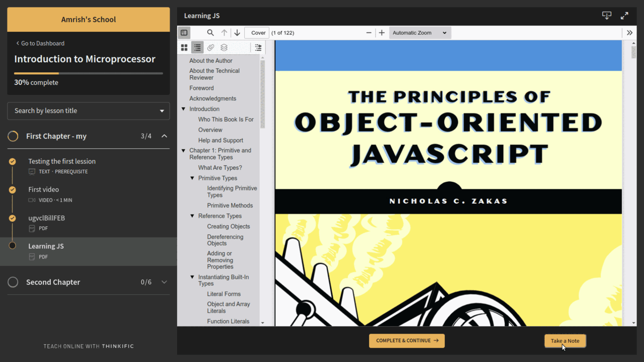The width and height of the screenshot is (644, 362).
Task: Show layers view in PDF sidebar
Action: point(224,48)
